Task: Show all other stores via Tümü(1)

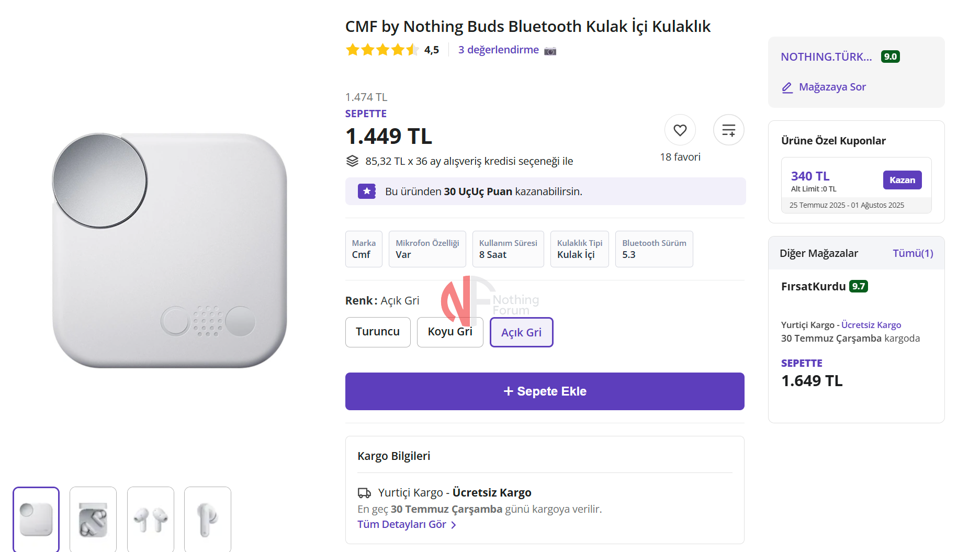Action: pyautogui.click(x=913, y=253)
